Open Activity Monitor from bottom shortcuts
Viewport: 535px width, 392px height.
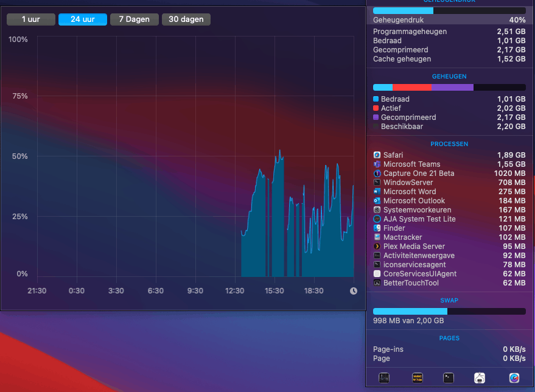tap(384, 377)
